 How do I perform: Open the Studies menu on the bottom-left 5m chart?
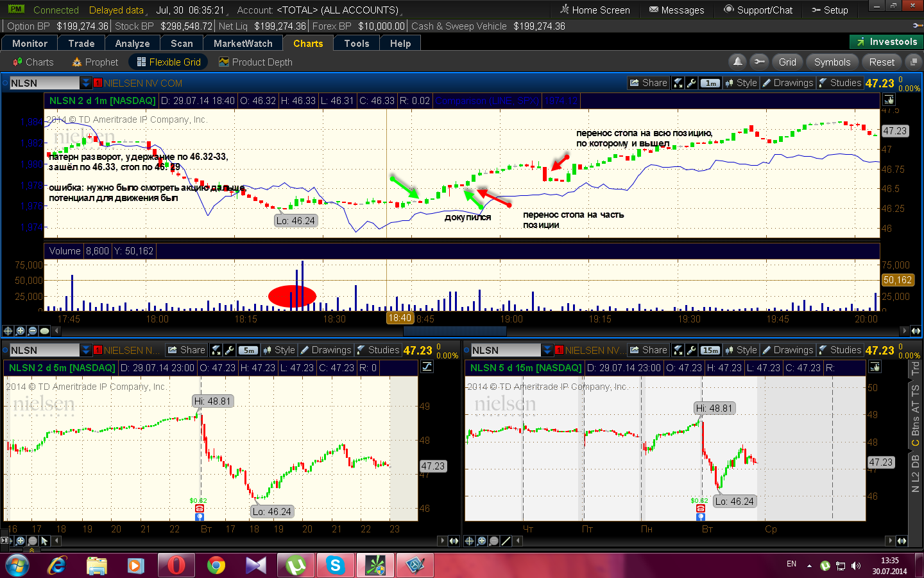(378, 350)
